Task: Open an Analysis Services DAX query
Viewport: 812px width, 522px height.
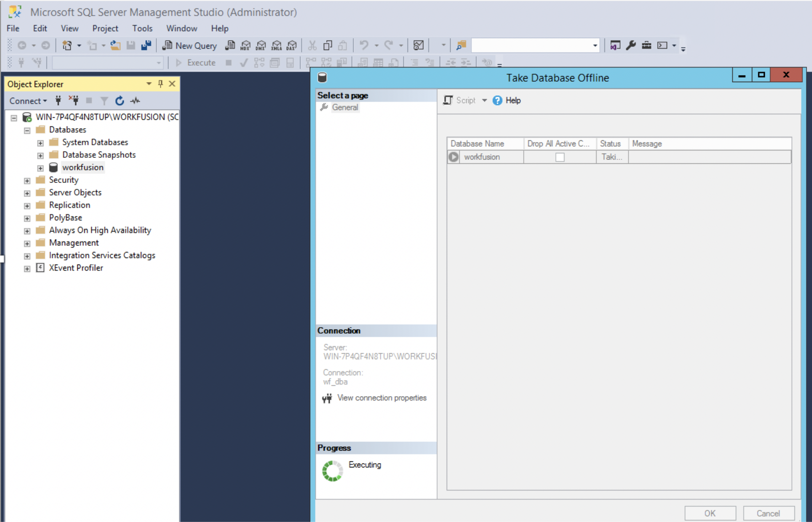Action: tap(292, 46)
